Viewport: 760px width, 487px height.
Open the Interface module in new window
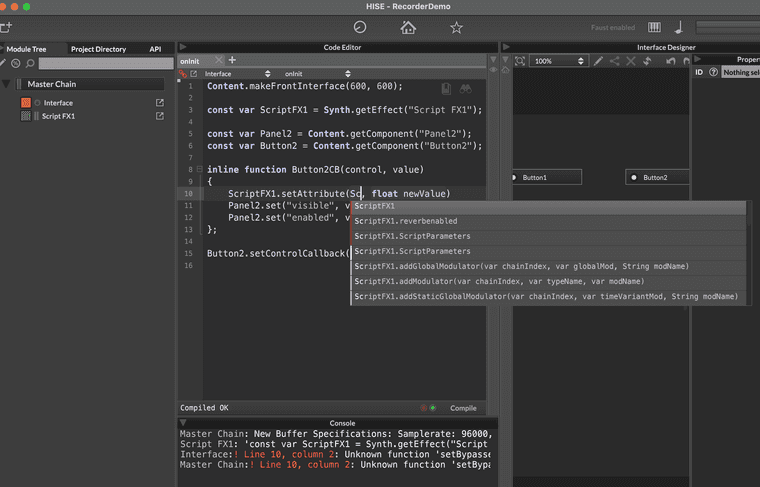pos(159,103)
